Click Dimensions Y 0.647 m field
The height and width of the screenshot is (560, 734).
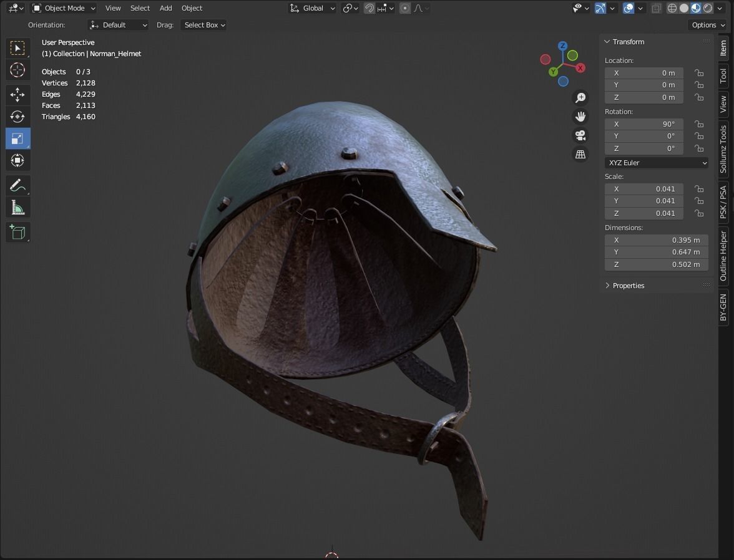tap(657, 252)
